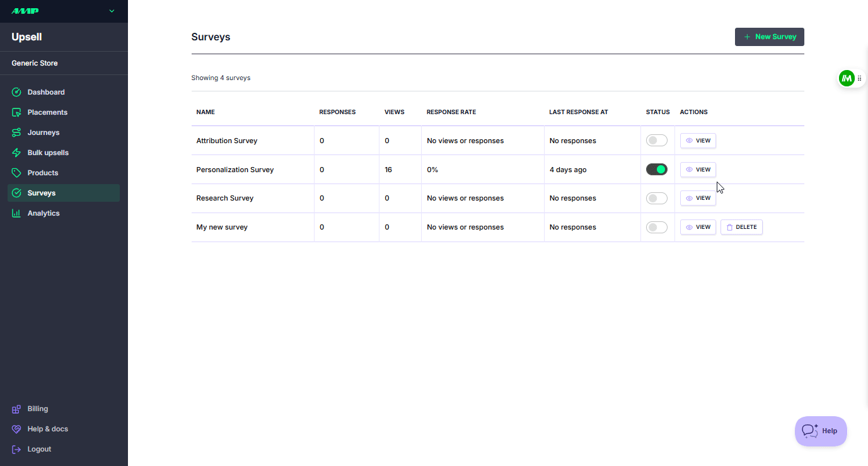The image size is (868, 466).
Task: Open Journeys from the sidebar
Action: click(x=64, y=132)
